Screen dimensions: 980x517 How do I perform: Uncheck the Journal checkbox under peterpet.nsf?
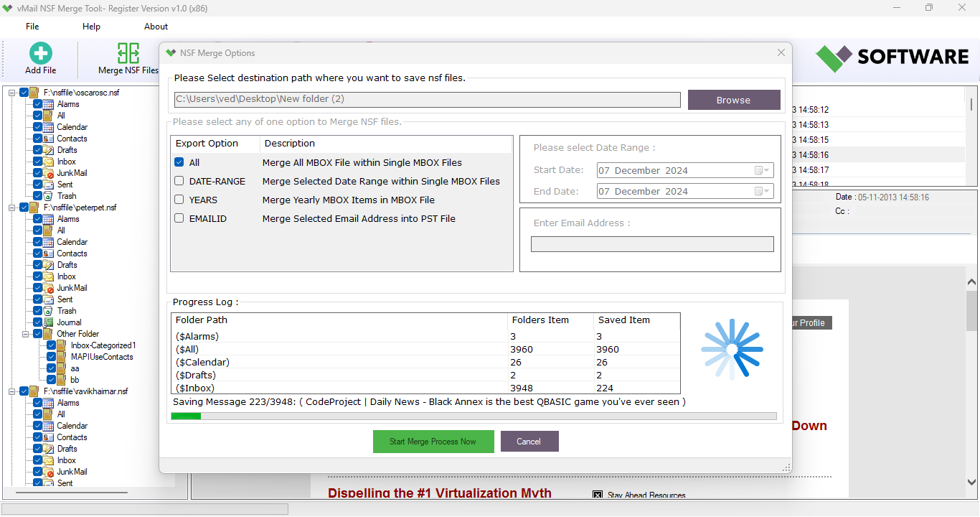[37, 322]
